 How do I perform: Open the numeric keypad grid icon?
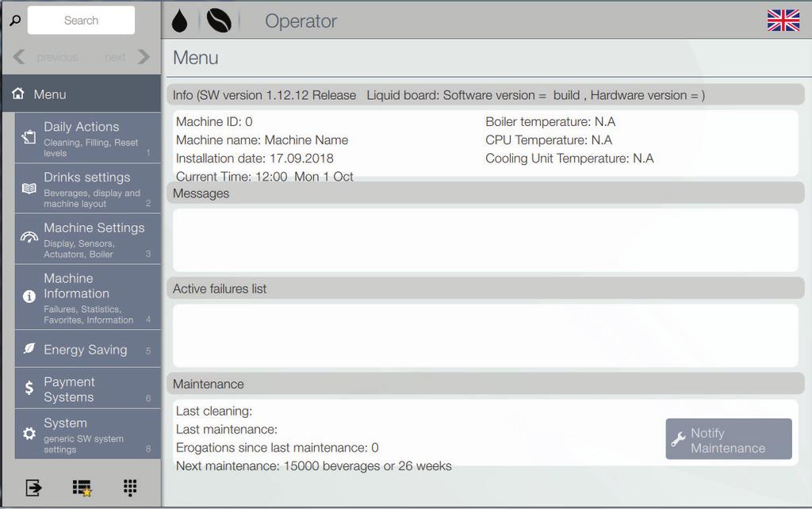130,488
